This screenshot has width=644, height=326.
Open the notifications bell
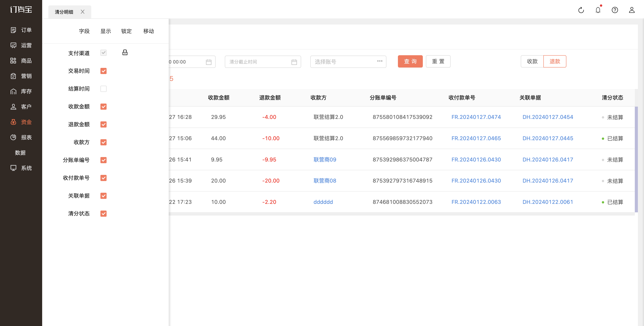(598, 10)
